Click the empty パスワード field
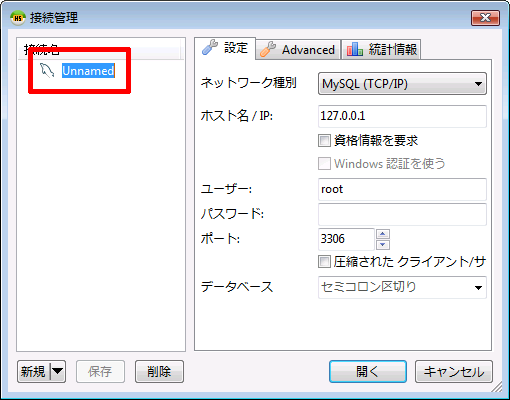 pos(402,214)
